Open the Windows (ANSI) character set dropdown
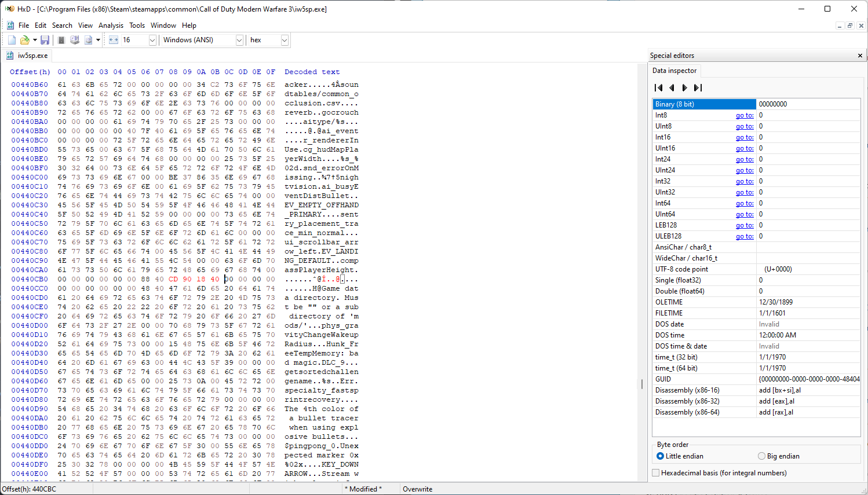 click(x=239, y=40)
